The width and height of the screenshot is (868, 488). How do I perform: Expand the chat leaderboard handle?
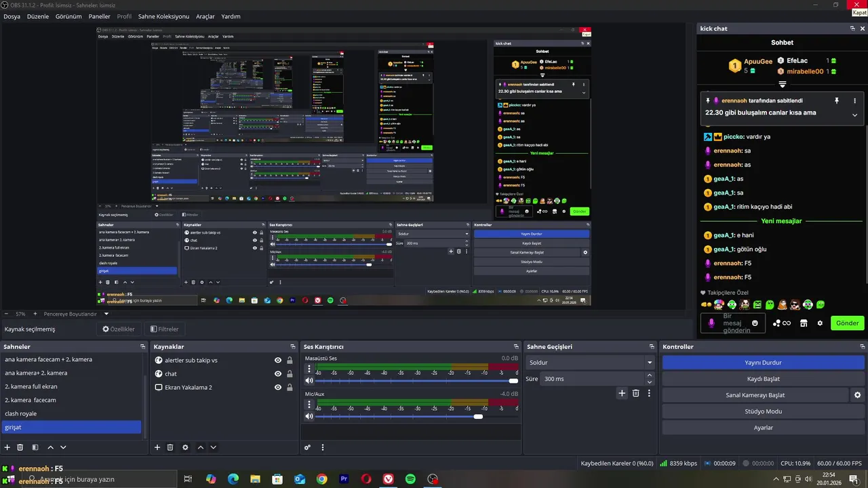(x=782, y=85)
